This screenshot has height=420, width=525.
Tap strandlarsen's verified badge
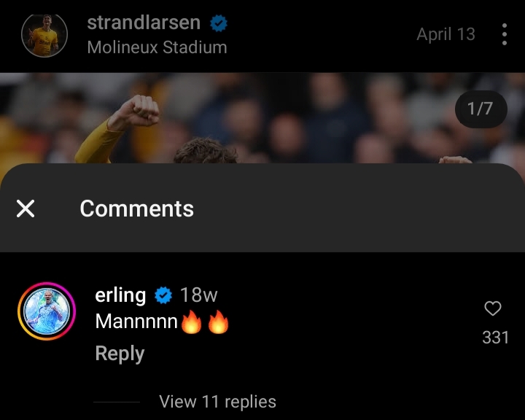(219, 23)
